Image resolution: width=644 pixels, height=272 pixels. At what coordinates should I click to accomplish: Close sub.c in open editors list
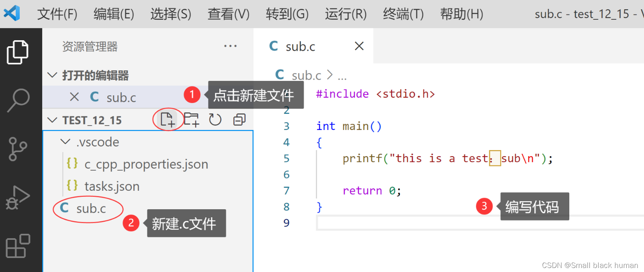click(x=74, y=97)
